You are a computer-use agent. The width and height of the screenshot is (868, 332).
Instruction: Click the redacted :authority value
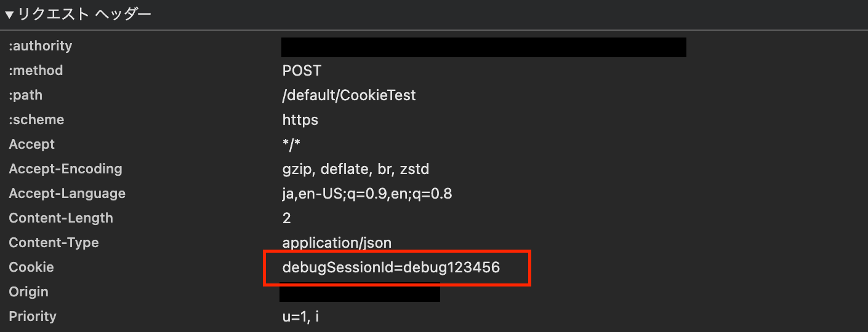click(x=484, y=47)
